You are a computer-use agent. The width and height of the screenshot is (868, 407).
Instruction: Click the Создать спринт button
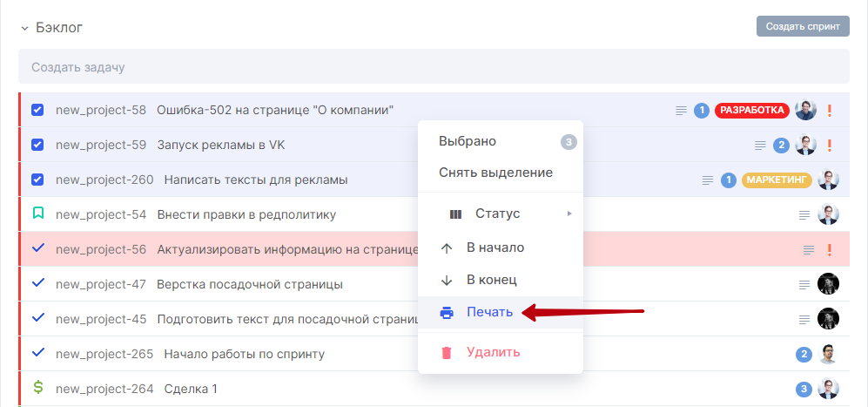pos(803,26)
